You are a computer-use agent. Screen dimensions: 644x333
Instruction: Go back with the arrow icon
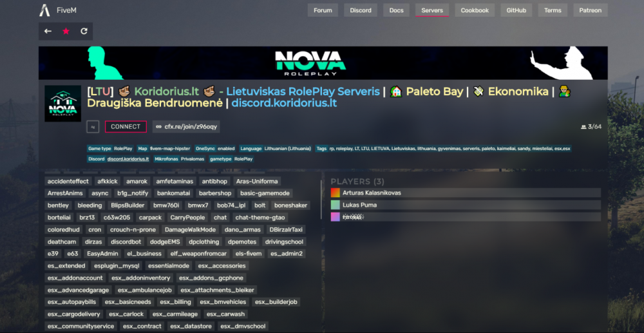(48, 31)
